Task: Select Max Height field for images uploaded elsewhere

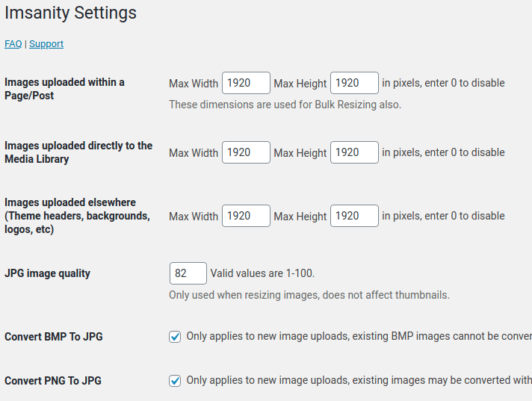Action: point(354,216)
